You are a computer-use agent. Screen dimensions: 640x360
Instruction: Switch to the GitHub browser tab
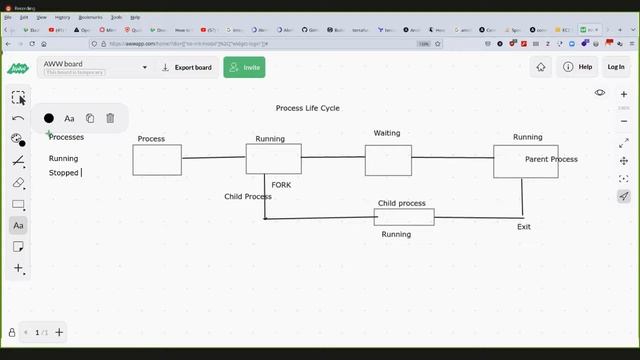(x=309, y=30)
